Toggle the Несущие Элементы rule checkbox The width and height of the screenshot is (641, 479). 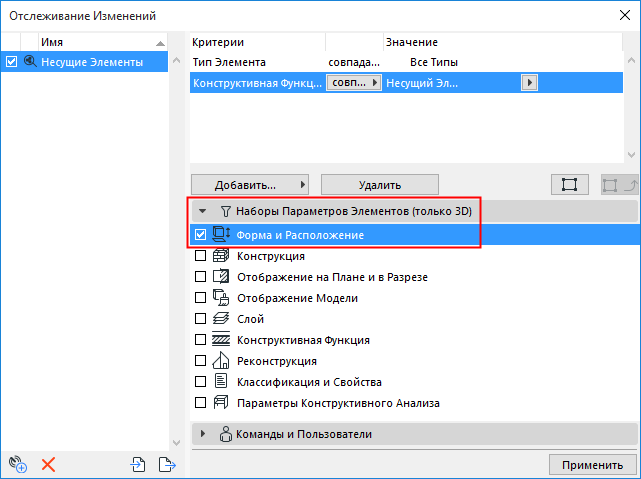11,62
